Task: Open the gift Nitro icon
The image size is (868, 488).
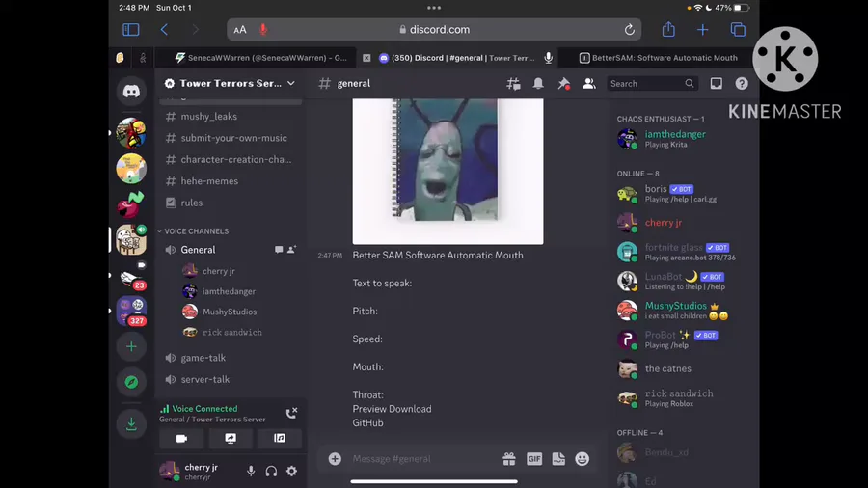Action: click(508, 459)
